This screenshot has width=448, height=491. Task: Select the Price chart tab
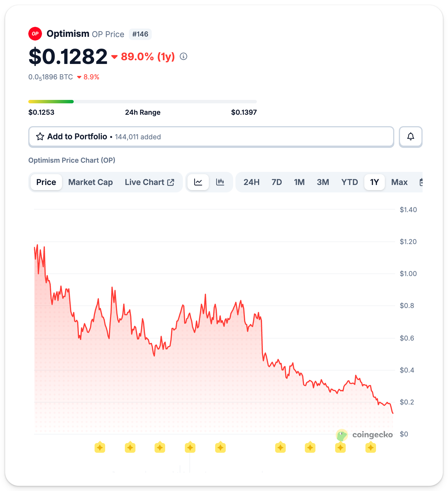coord(46,182)
